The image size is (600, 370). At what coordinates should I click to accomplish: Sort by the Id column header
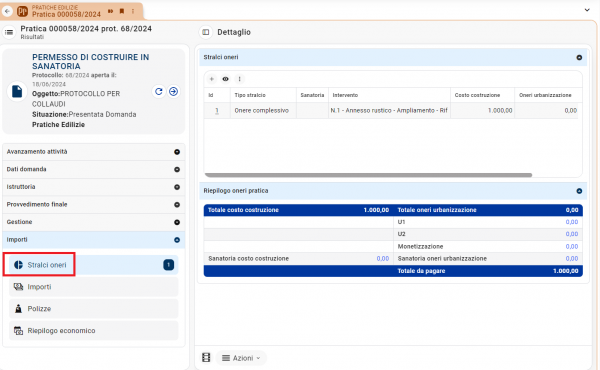tap(217, 95)
